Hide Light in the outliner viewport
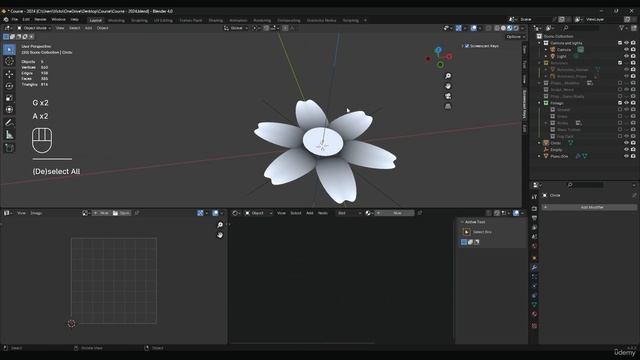Screen dimensions: 640x360 click(626, 56)
